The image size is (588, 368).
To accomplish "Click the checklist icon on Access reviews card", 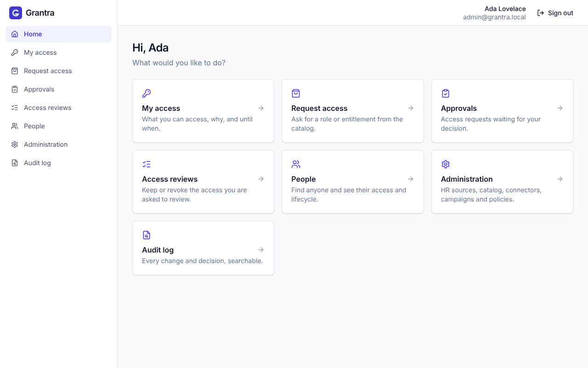I will pyautogui.click(x=147, y=164).
